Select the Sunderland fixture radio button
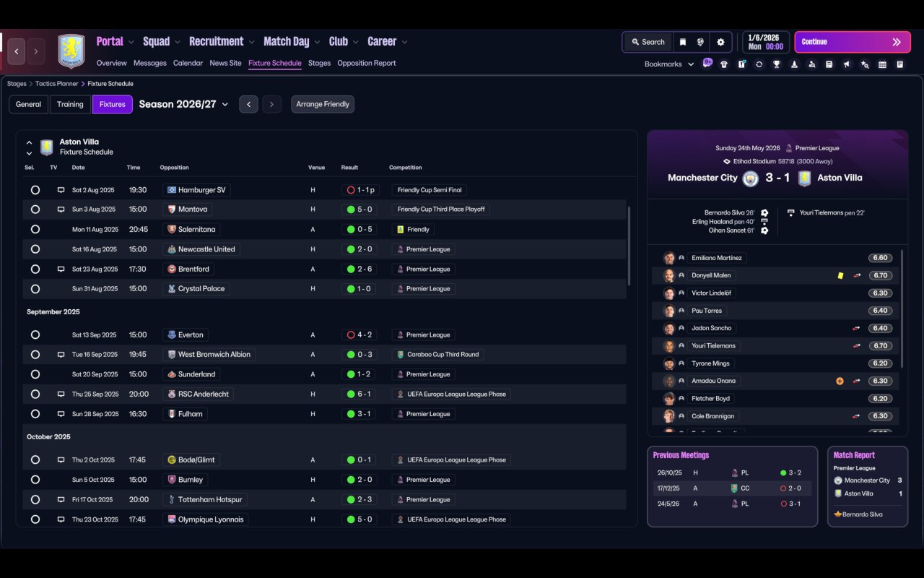Viewport: 924px width, 578px height. pyautogui.click(x=35, y=374)
